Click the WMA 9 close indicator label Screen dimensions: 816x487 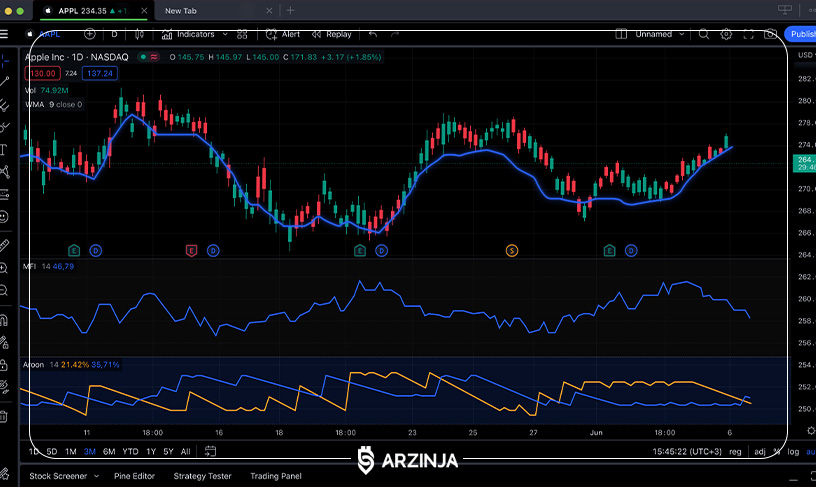pos(54,105)
